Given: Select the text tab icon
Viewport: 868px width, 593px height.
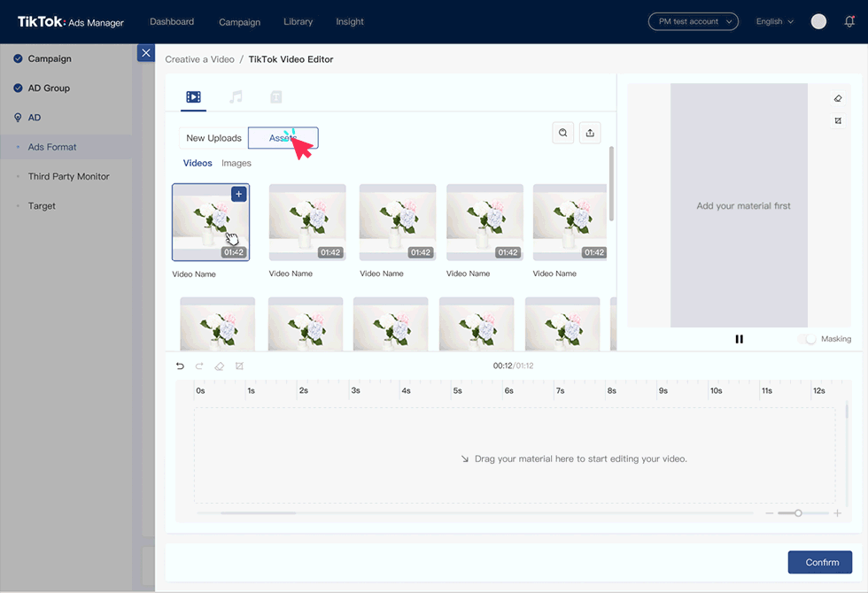Looking at the screenshot, I should tap(276, 96).
